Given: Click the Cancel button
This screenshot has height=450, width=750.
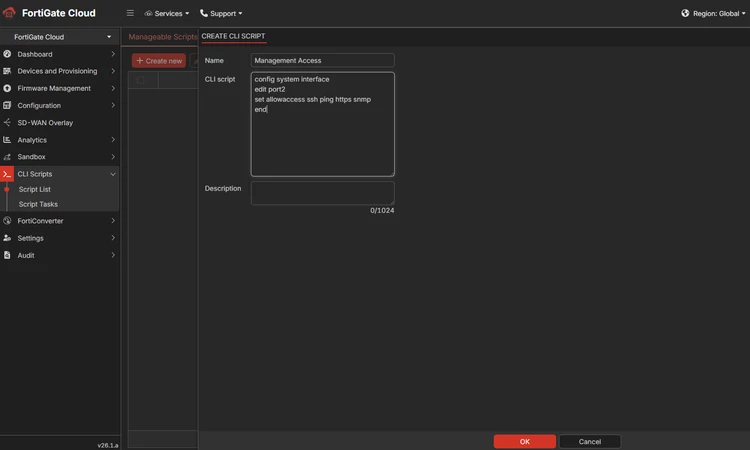Looking at the screenshot, I should tap(590, 441).
